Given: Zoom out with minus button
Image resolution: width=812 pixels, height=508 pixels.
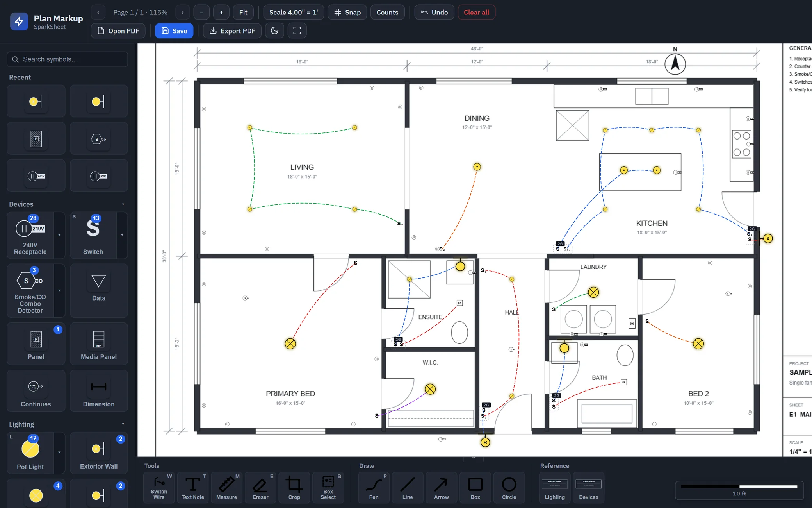Looking at the screenshot, I should (201, 13).
